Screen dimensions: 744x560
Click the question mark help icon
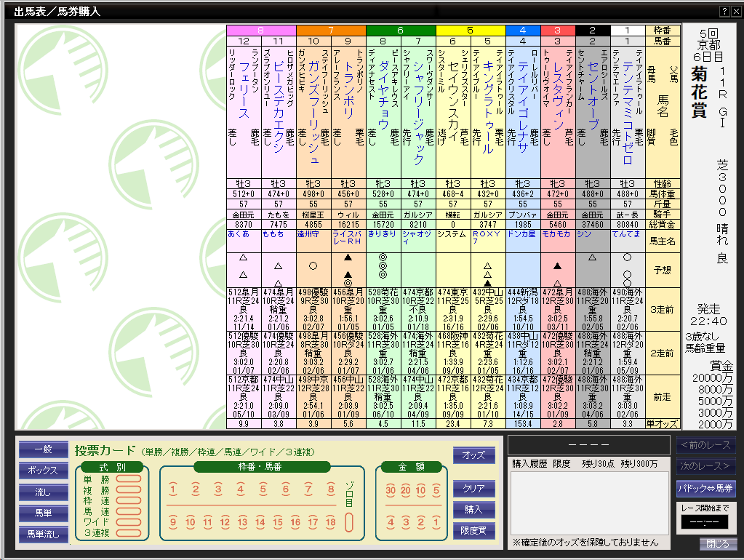(724, 11)
